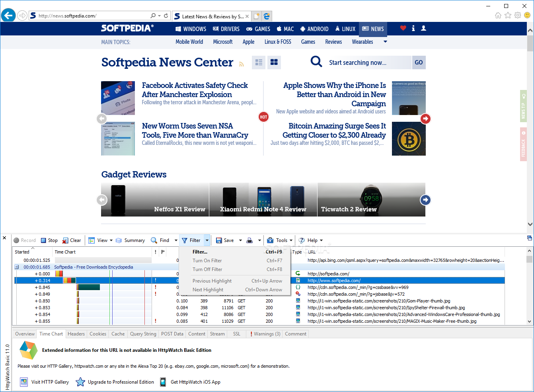Open the Find dropdown arrow

tap(176, 240)
